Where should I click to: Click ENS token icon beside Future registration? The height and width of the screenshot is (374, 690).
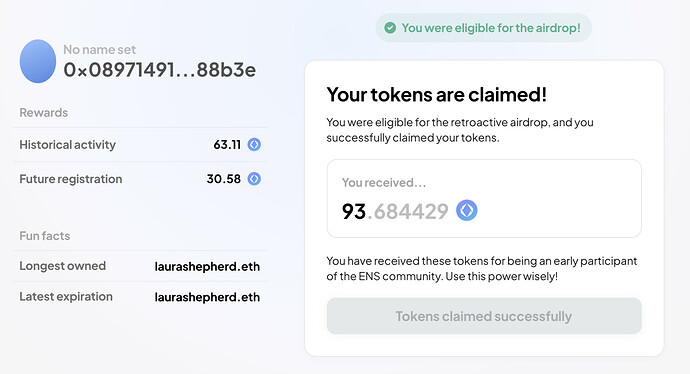254,179
